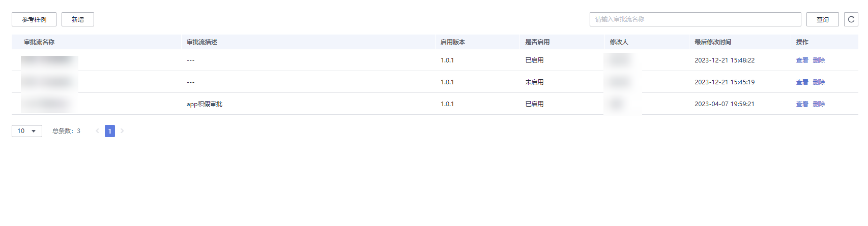This screenshot has height=226, width=868.
Task: Click the app积假审批 description cell
Action: click(205, 104)
